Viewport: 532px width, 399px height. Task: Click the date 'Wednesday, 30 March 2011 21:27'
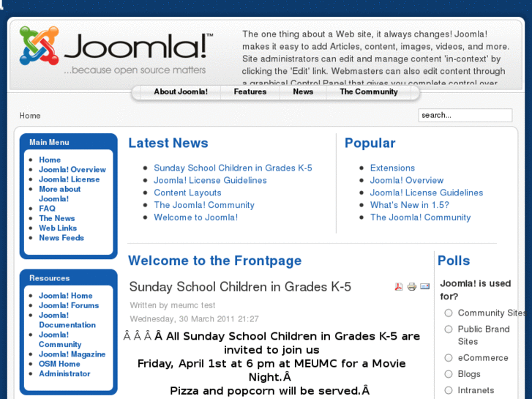point(194,319)
